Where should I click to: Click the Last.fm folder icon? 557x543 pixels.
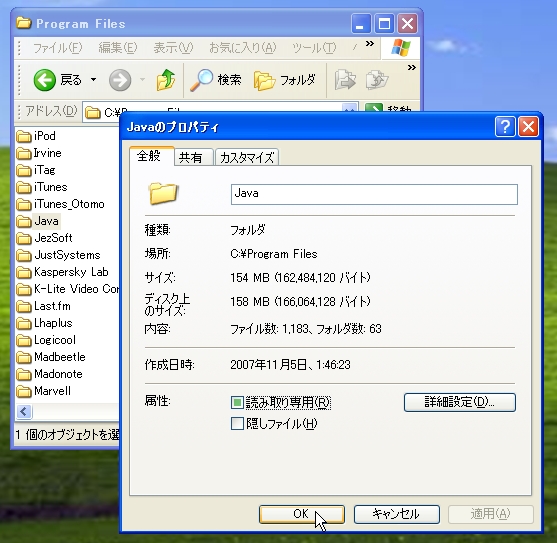pyautogui.click(x=24, y=306)
